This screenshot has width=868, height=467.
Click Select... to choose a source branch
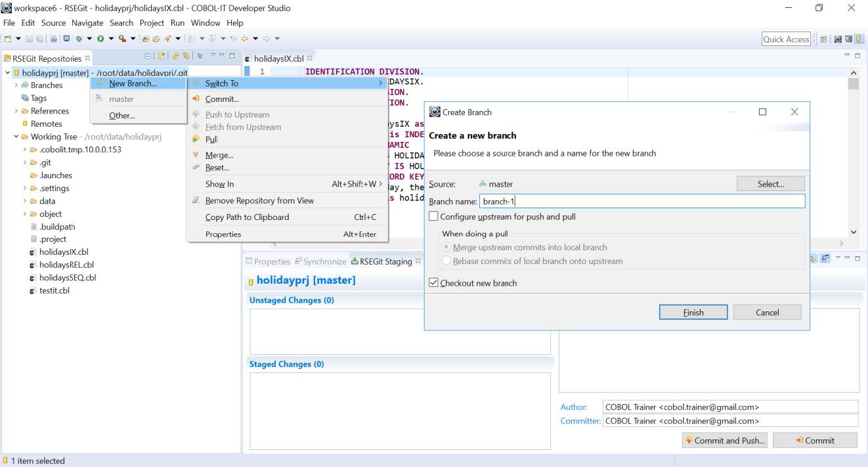(770, 183)
